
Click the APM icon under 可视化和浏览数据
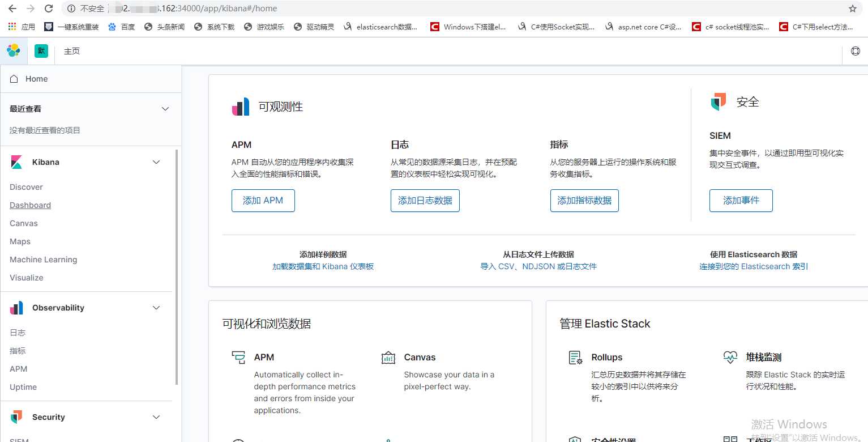[238, 358]
